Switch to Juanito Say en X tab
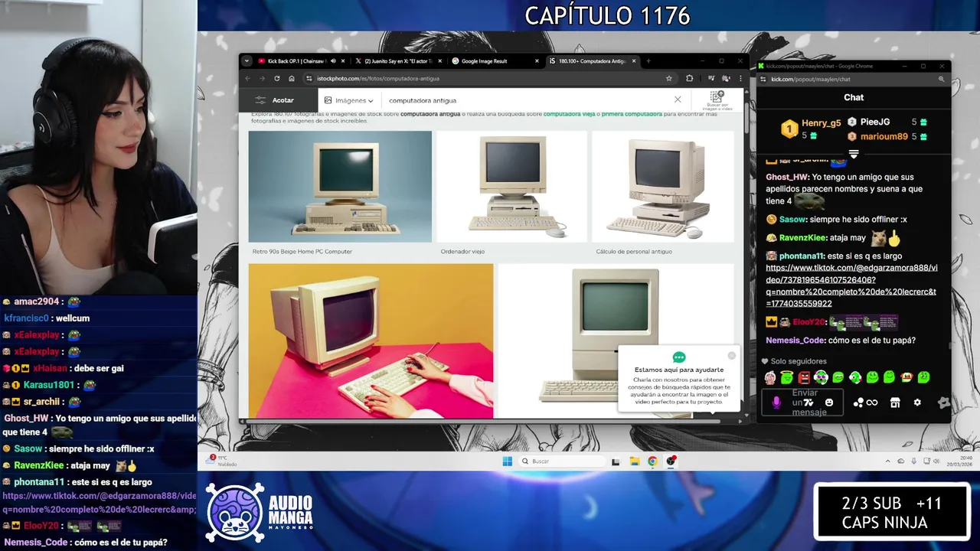 pyautogui.click(x=398, y=61)
